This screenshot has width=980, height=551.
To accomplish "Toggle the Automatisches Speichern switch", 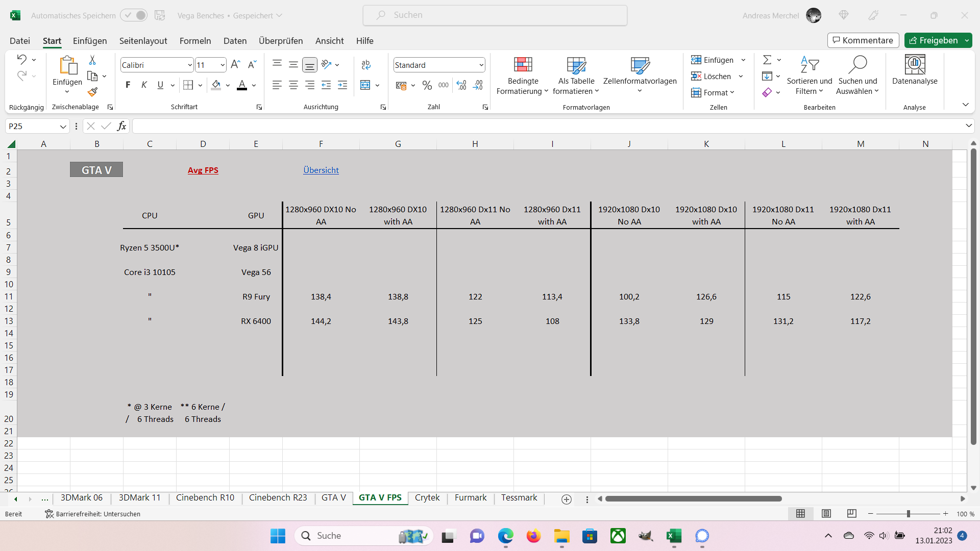I will 134,15.
